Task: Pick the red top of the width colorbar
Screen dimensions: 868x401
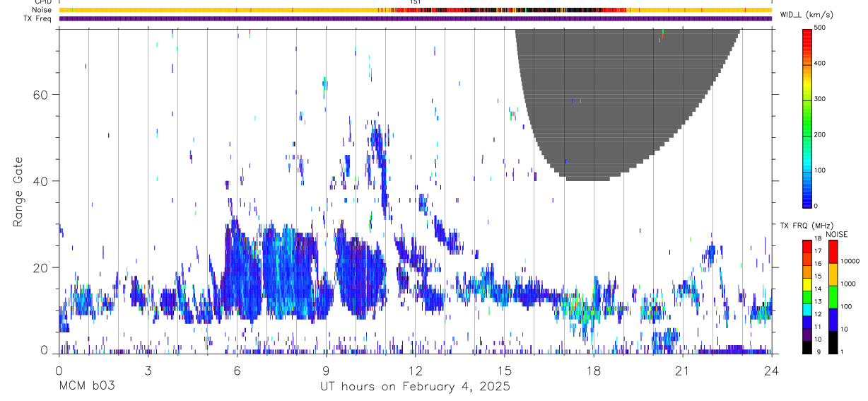Action: click(807, 35)
